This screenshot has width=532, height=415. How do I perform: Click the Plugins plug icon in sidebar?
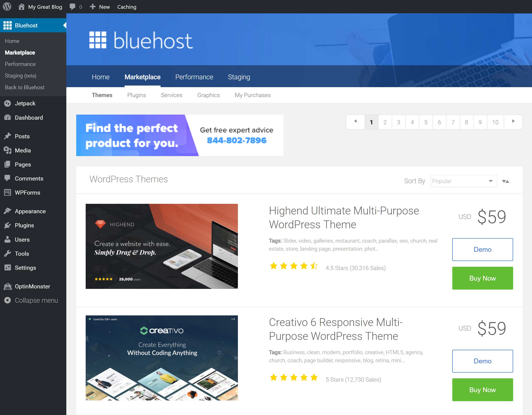point(8,225)
